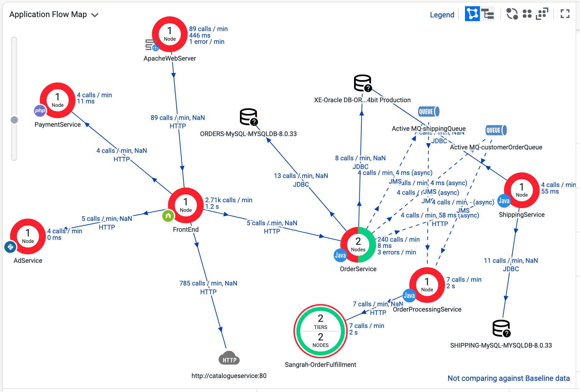Screen dimensions: 580x392
Task: Click the Node.js badge on FrontEnd
Action: tap(168, 216)
